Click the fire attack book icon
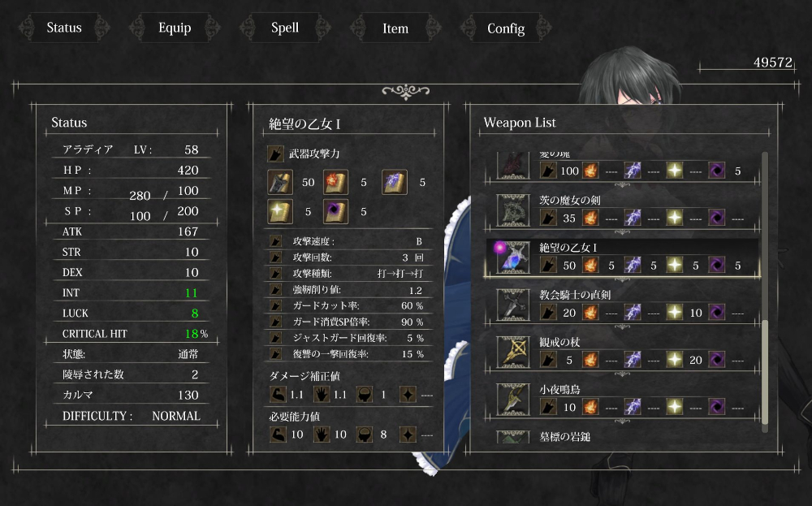The height and width of the screenshot is (506, 812). click(x=335, y=182)
